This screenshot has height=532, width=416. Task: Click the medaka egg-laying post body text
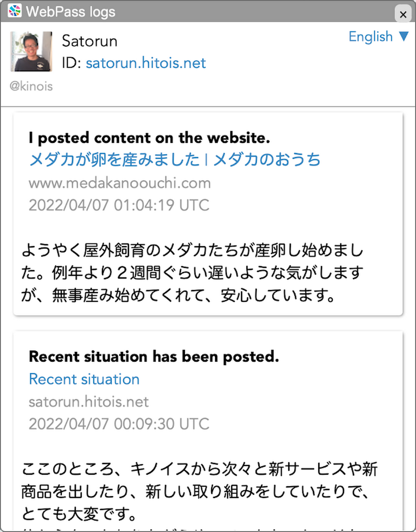click(193, 273)
